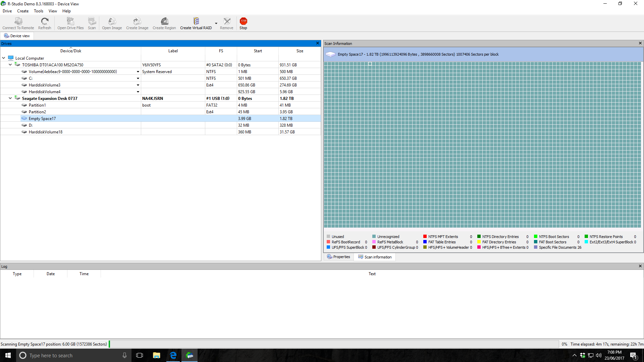Click the Unused legend color swatch
This screenshot has height=362, width=644.
(328, 237)
